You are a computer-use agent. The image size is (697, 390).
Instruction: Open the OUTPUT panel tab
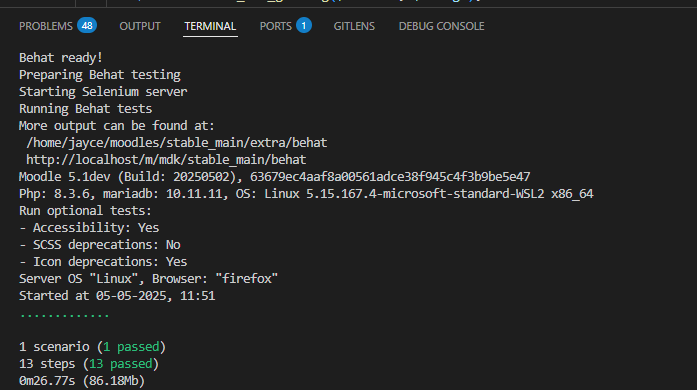pyautogui.click(x=140, y=26)
